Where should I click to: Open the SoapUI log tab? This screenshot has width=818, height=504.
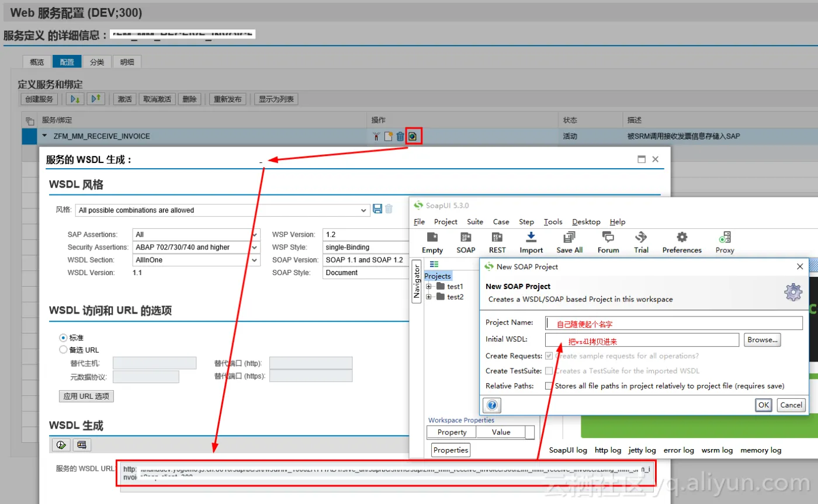[x=568, y=450]
